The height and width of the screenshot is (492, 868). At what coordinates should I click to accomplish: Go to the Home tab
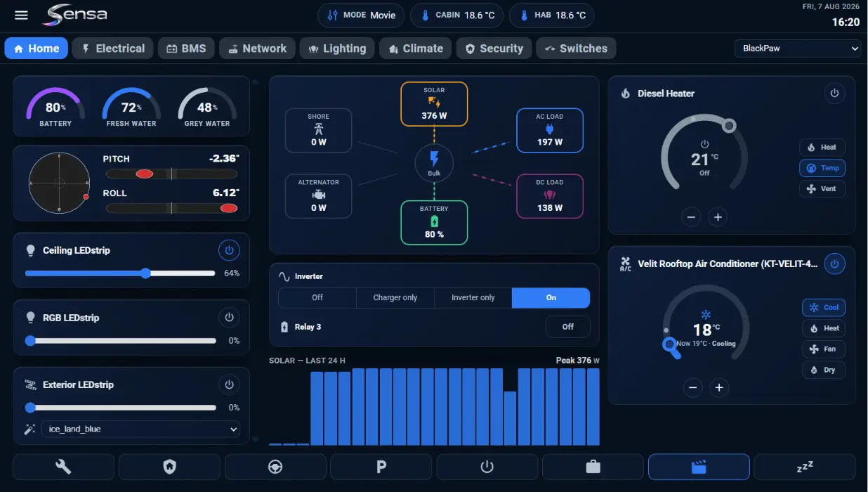pos(37,48)
